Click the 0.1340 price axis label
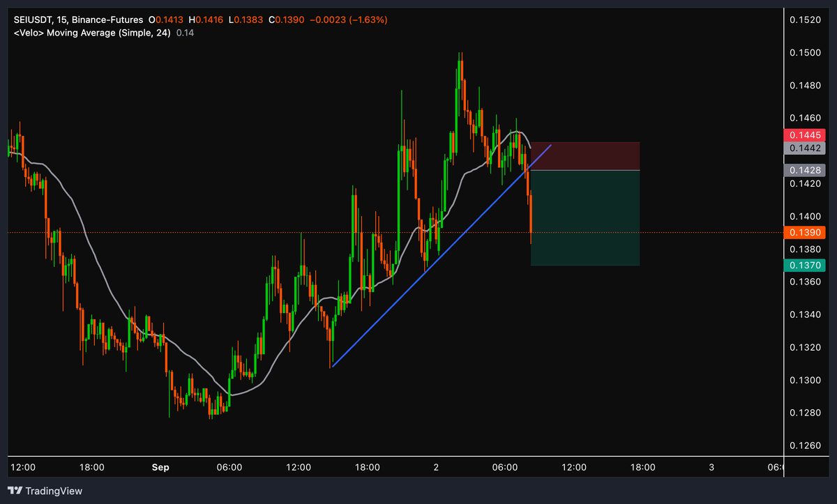Image resolution: width=837 pixels, height=504 pixels. [x=805, y=314]
